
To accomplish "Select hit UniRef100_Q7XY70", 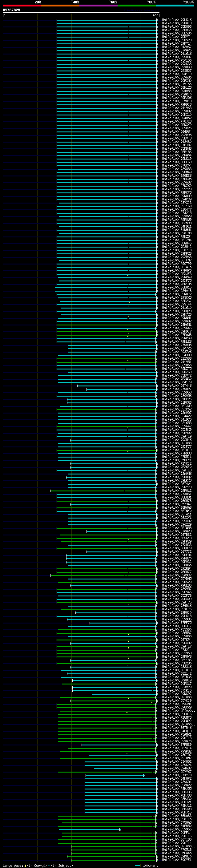I will tap(176, 775).
